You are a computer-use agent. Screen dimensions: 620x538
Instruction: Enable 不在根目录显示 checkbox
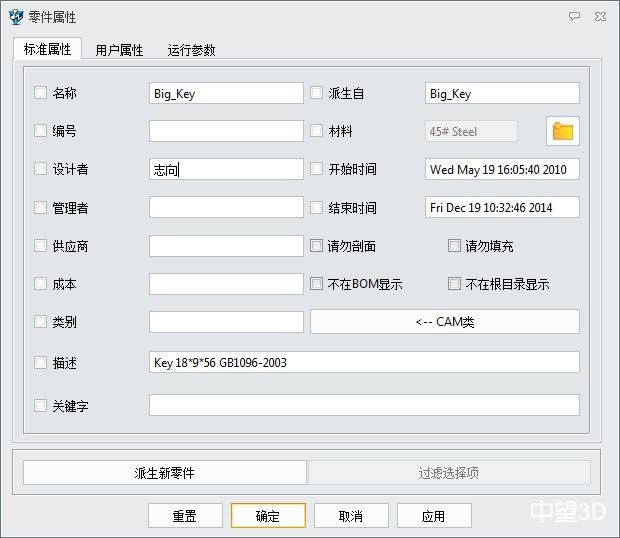point(455,284)
